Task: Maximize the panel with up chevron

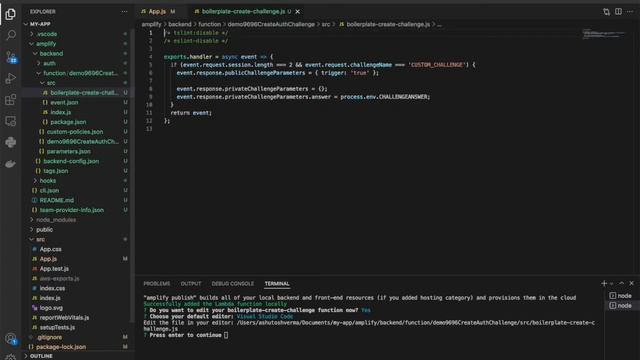Action: 622,283
